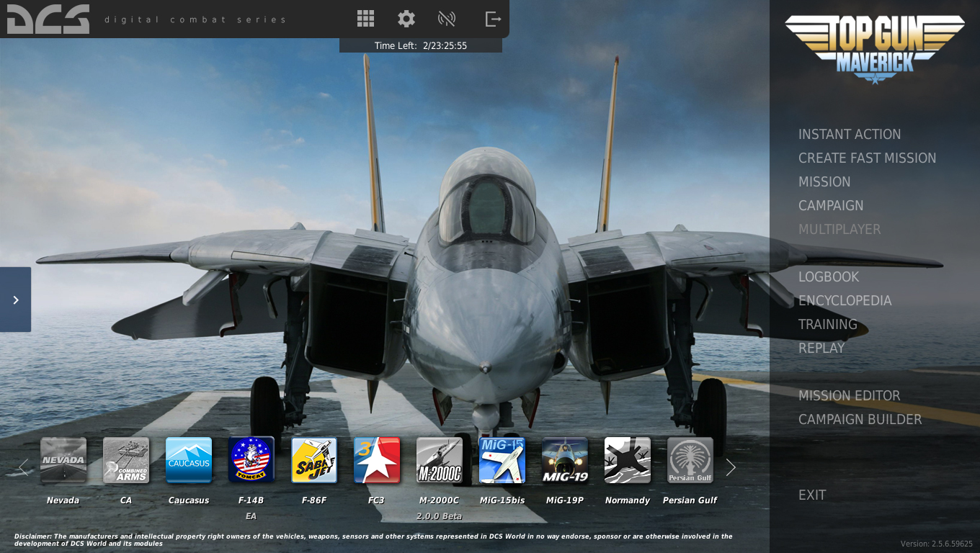
Task: Open the ENCYCLOPEDIA
Action: [x=845, y=301]
